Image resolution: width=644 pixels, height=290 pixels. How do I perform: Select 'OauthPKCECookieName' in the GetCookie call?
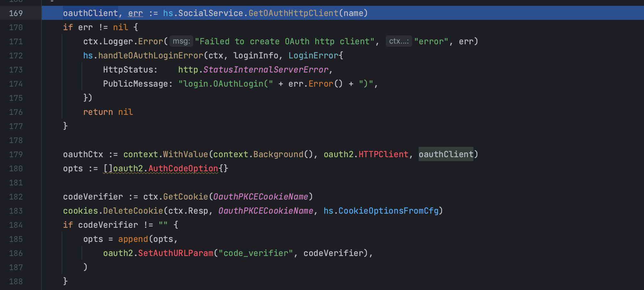click(262, 196)
